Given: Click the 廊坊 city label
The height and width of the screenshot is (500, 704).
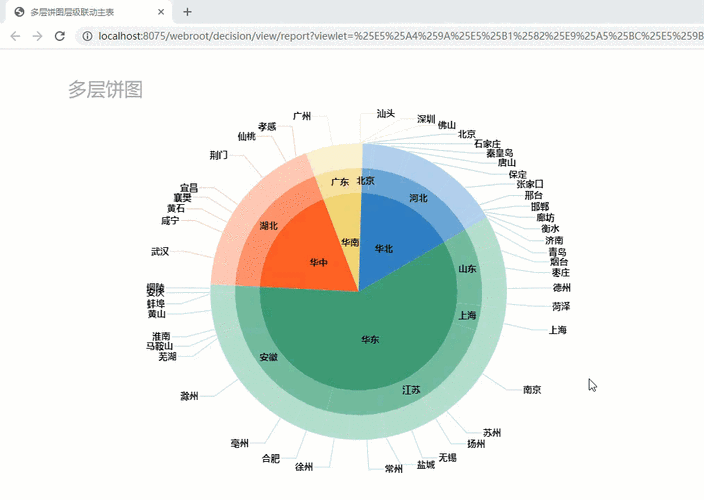Looking at the screenshot, I should pyautogui.click(x=546, y=218).
